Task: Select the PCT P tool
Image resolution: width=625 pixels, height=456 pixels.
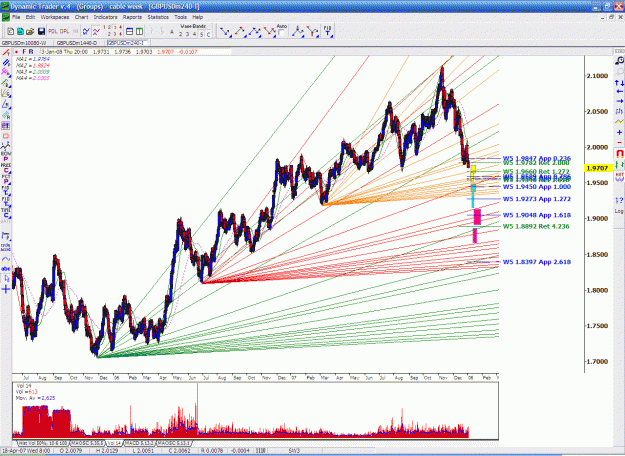Action: click(6, 179)
